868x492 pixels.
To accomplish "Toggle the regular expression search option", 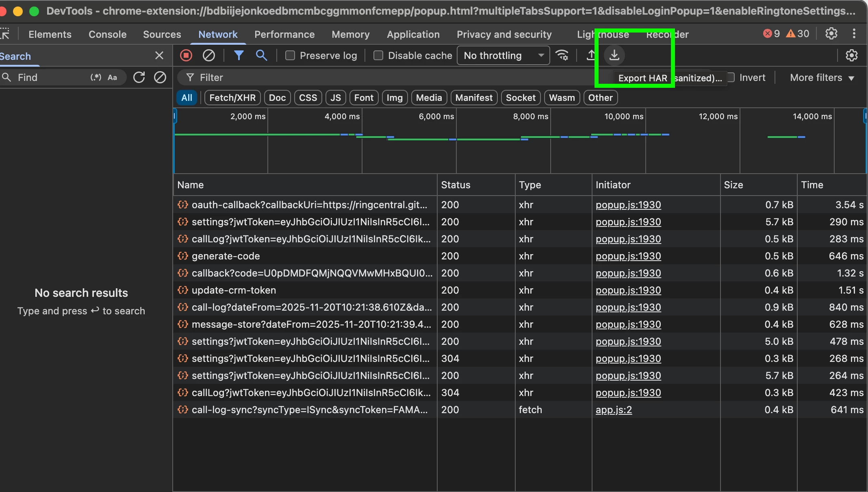I will point(95,77).
